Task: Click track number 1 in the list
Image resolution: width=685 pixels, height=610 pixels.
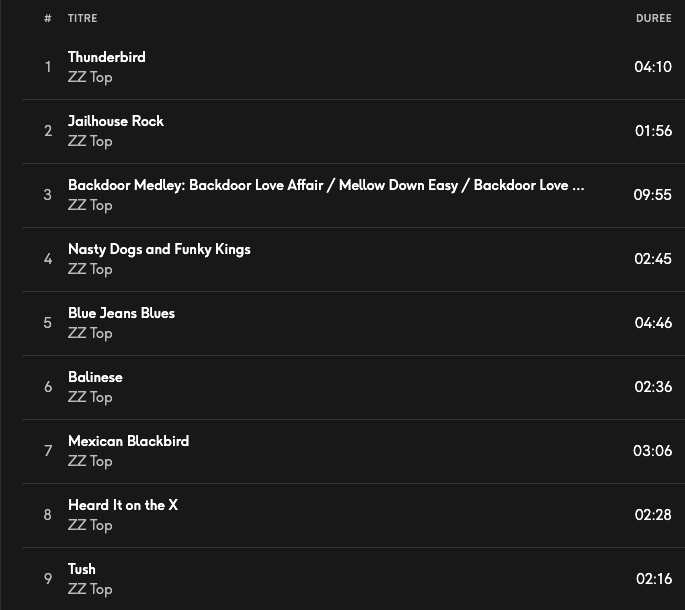Action: point(48,67)
